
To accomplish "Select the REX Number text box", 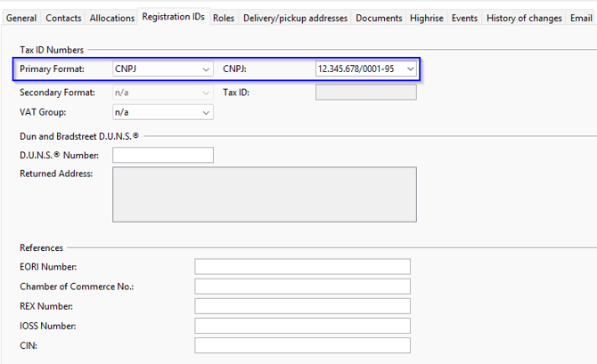I will [x=302, y=306].
